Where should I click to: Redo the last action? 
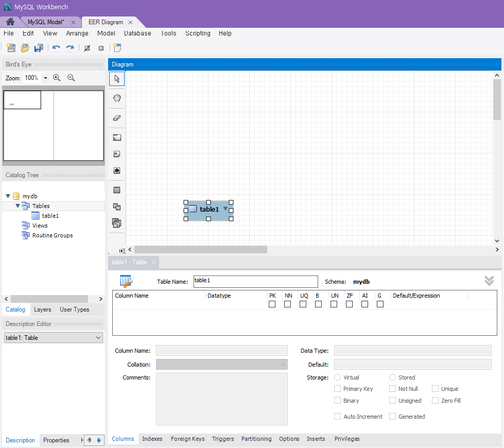tap(70, 48)
